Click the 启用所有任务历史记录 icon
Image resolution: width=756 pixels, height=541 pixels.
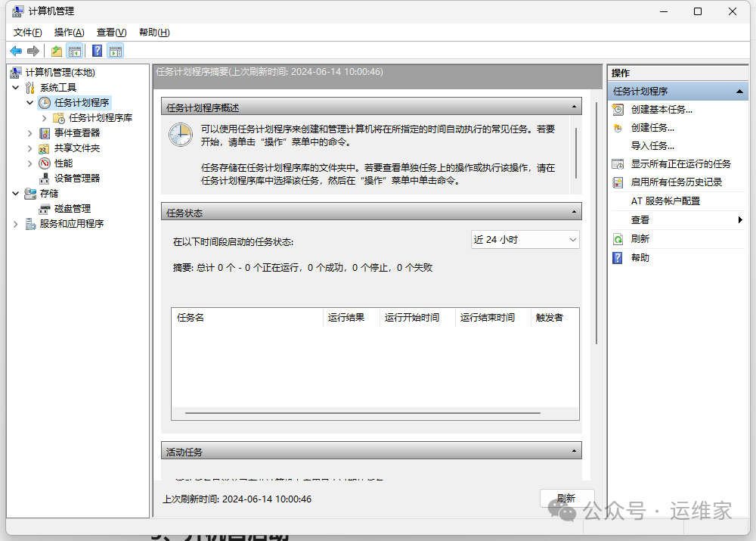pyautogui.click(x=618, y=182)
